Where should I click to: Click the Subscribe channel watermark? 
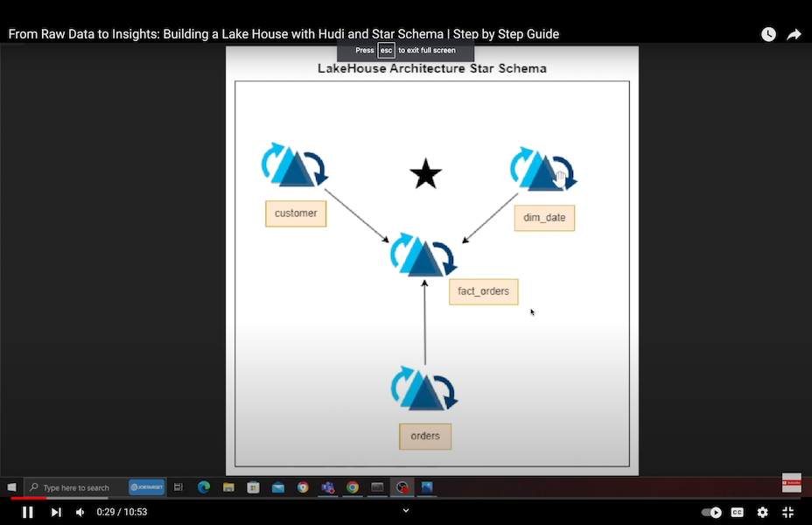(791, 483)
